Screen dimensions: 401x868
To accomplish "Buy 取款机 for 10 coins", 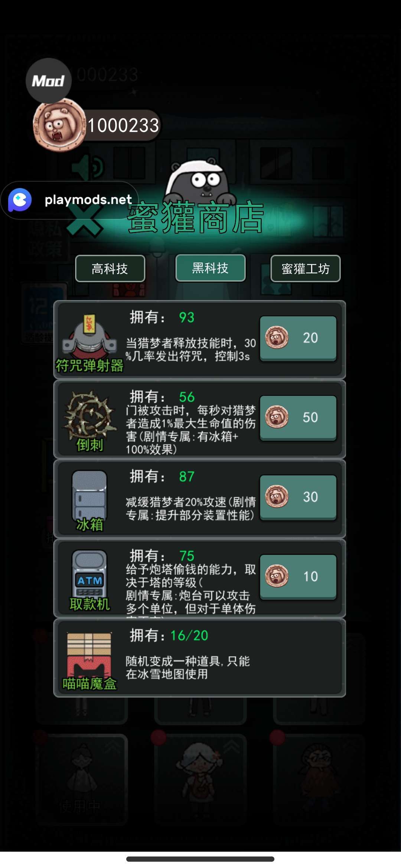I will coord(298,577).
